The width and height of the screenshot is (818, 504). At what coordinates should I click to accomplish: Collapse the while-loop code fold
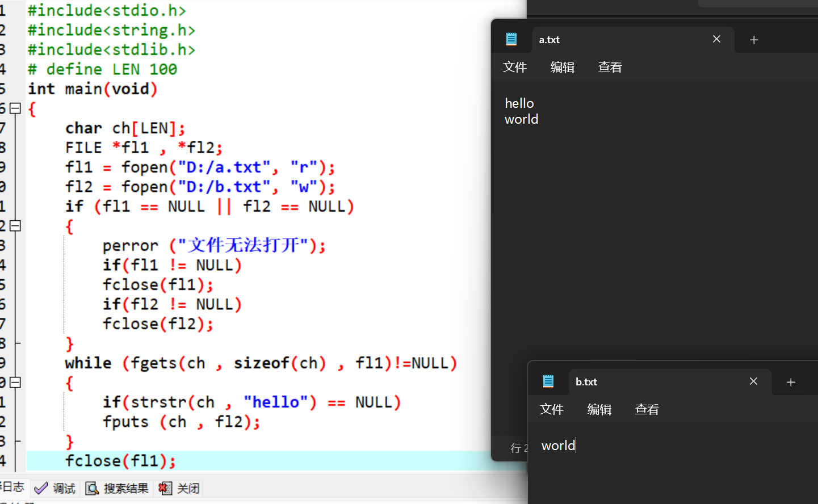15,383
